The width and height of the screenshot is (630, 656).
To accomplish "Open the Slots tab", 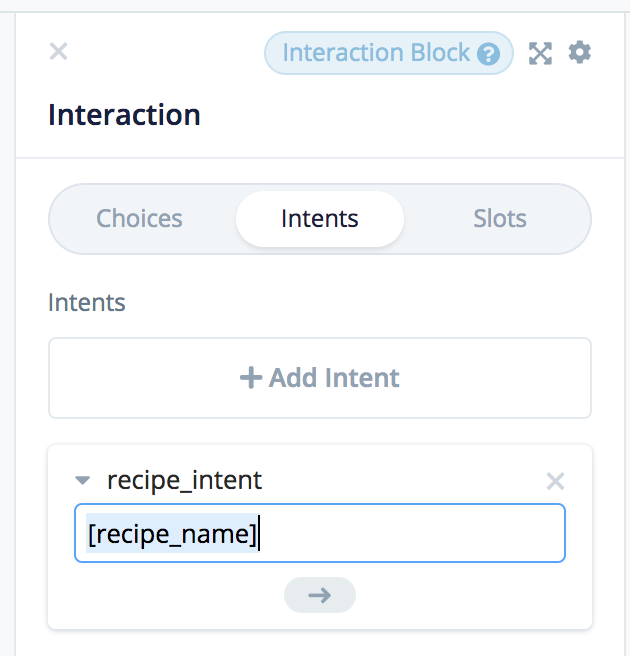I will point(500,218).
